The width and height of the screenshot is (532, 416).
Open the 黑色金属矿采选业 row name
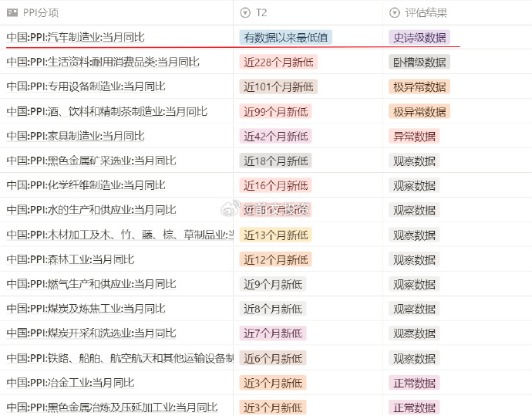(91, 161)
